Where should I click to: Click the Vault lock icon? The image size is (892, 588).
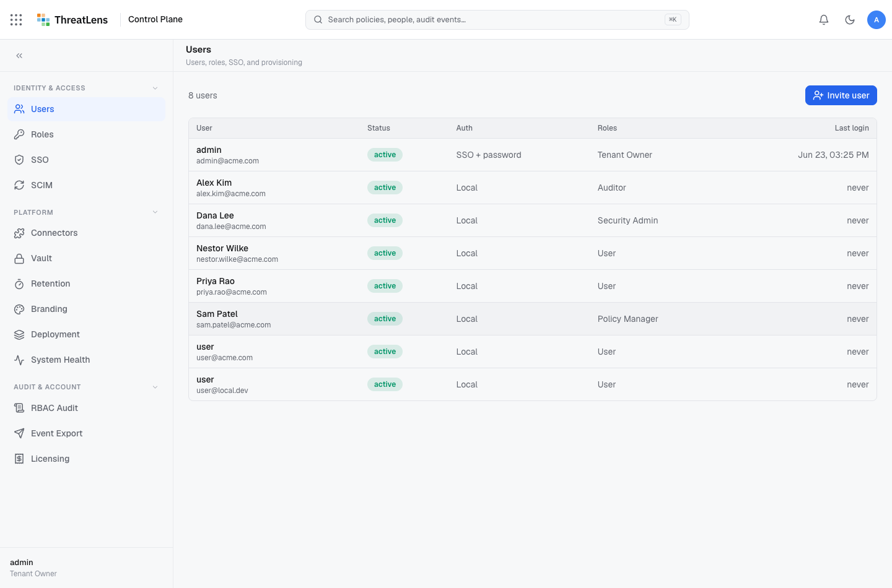pos(19,258)
